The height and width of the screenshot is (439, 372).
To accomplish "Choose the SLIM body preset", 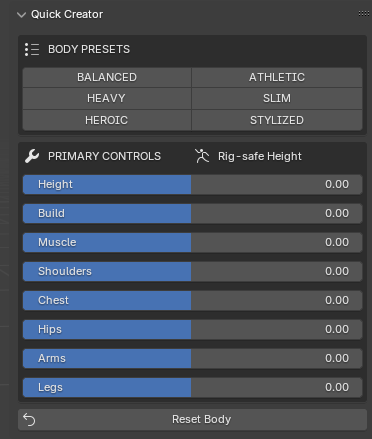I will click(277, 98).
